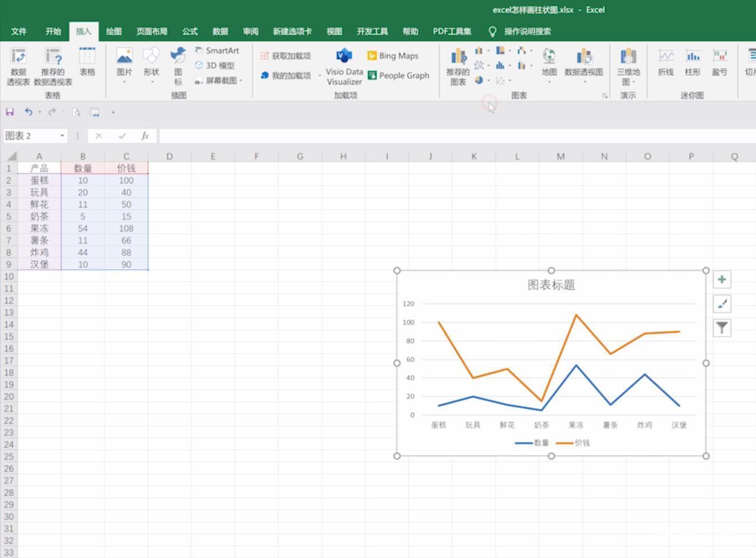Insert a 3D 模型 model
The height and width of the screenshot is (558, 756).
tap(214, 66)
